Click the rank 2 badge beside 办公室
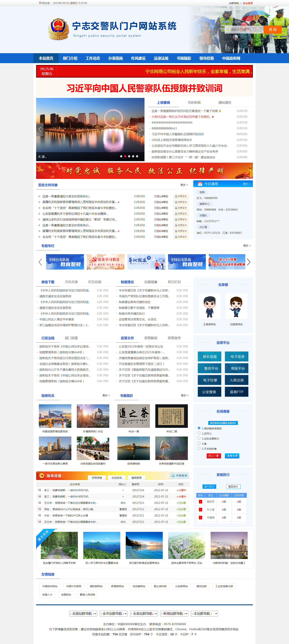289x644 pixels. [x=200, y=509]
